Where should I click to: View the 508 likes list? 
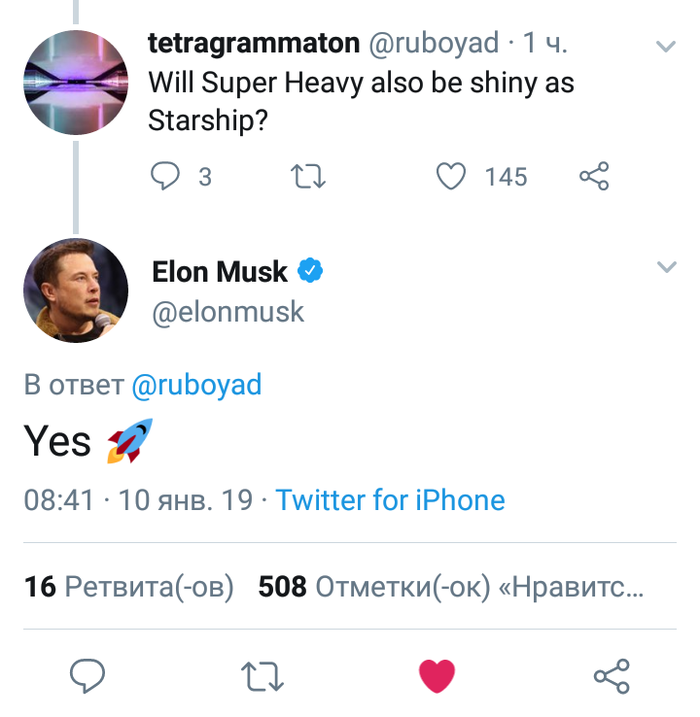pyautogui.click(x=450, y=587)
